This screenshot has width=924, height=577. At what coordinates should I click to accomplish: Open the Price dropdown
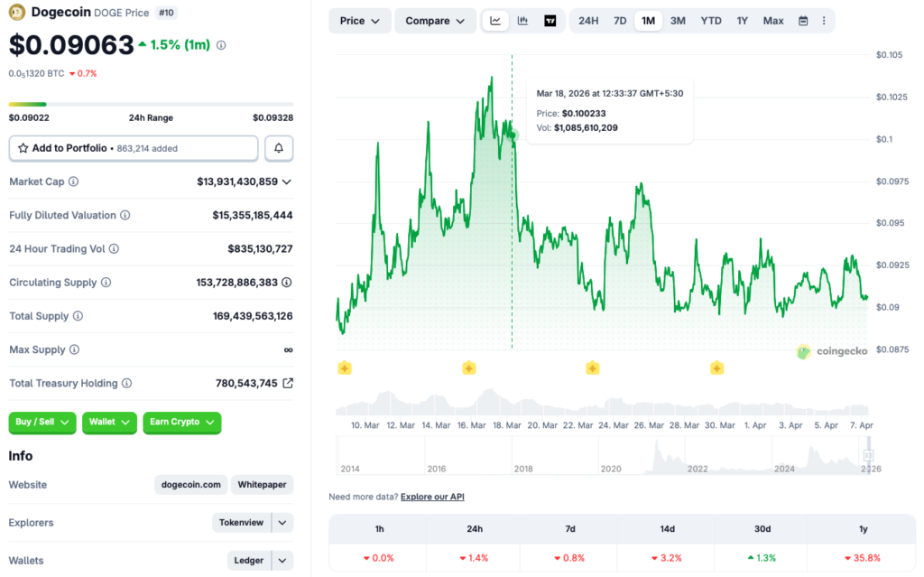click(x=359, y=20)
